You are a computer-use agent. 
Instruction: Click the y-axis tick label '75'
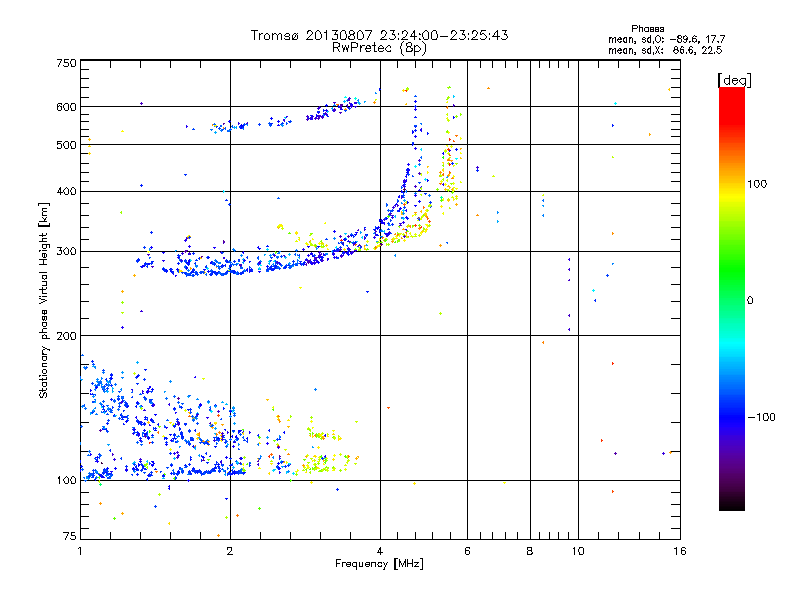70,536
